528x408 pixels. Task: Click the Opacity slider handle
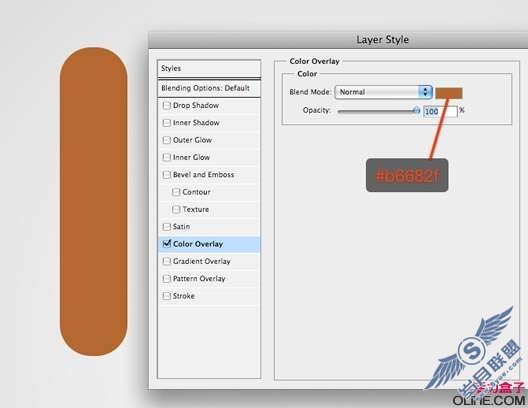[417, 110]
